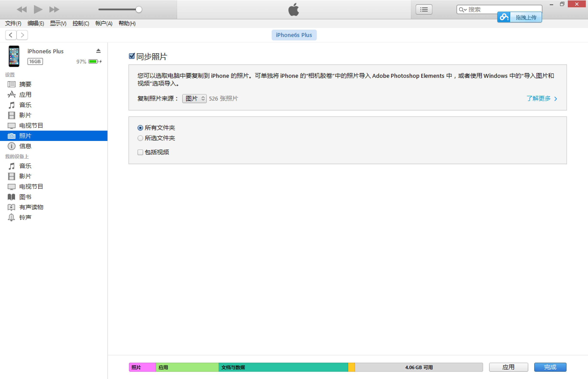Screen dimensions: 588x379
Task: Click the cloud 拖拽上传 upload icon
Action: [x=504, y=17]
